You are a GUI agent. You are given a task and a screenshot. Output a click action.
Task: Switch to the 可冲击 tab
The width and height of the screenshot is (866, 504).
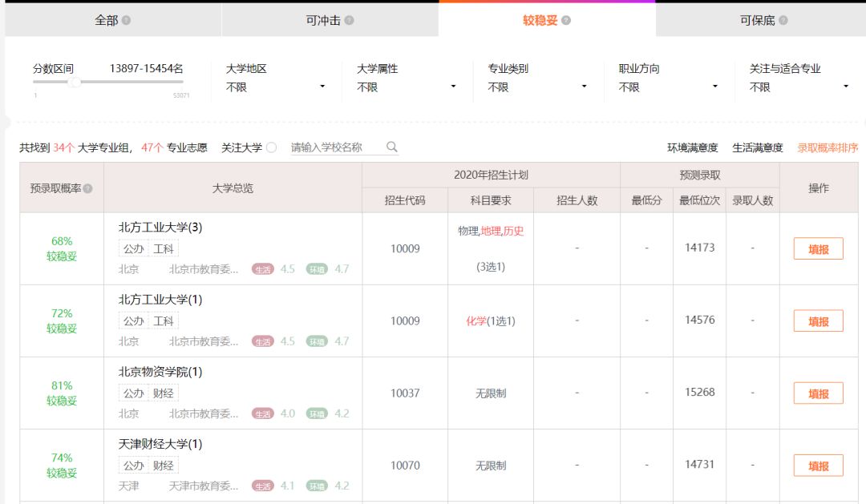330,20
